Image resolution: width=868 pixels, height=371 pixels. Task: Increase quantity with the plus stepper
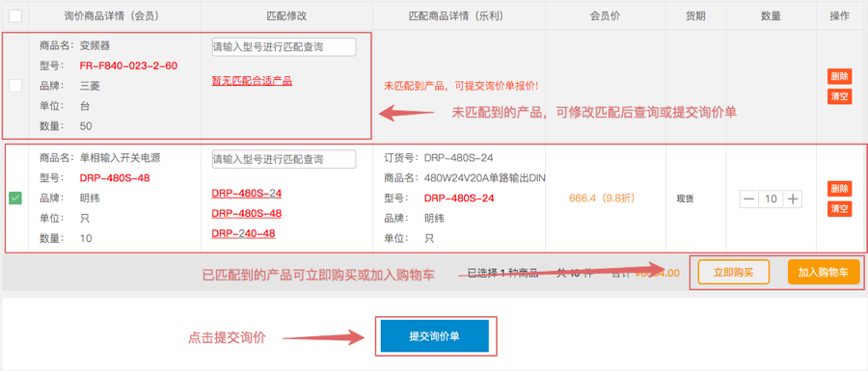pyautogui.click(x=793, y=199)
